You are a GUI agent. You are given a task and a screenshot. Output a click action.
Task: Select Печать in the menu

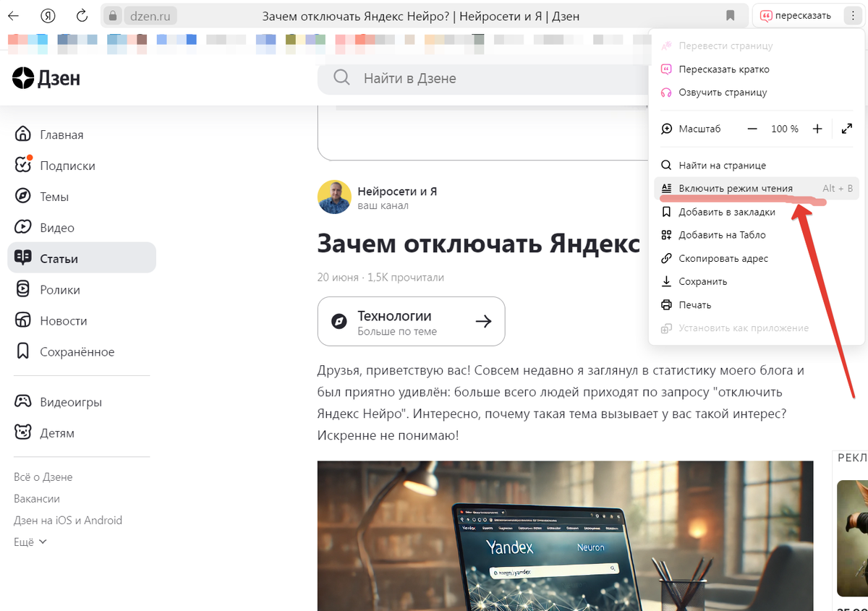click(x=756, y=305)
